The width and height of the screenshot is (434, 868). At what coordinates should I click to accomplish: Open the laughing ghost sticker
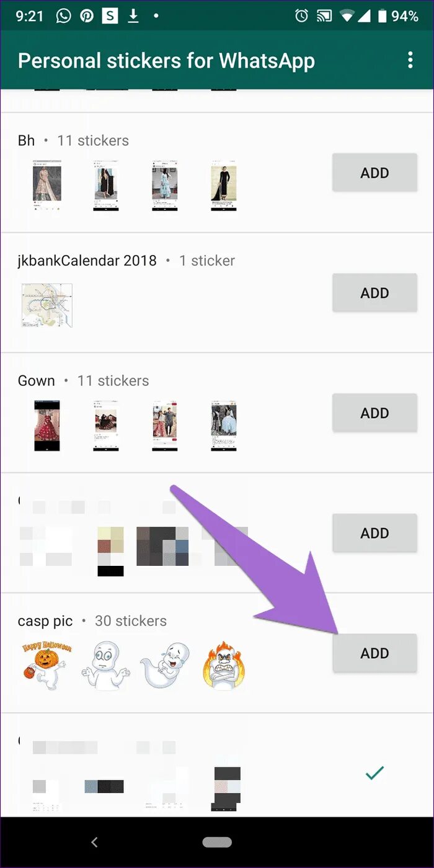[x=164, y=666]
